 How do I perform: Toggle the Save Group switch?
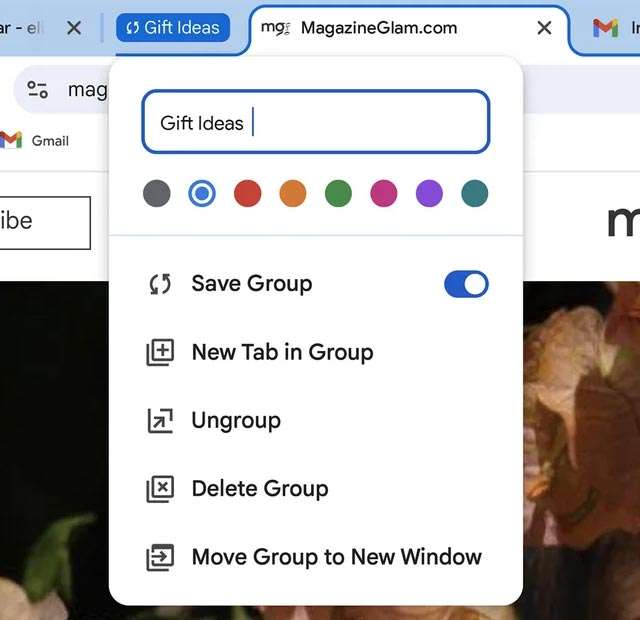467,284
